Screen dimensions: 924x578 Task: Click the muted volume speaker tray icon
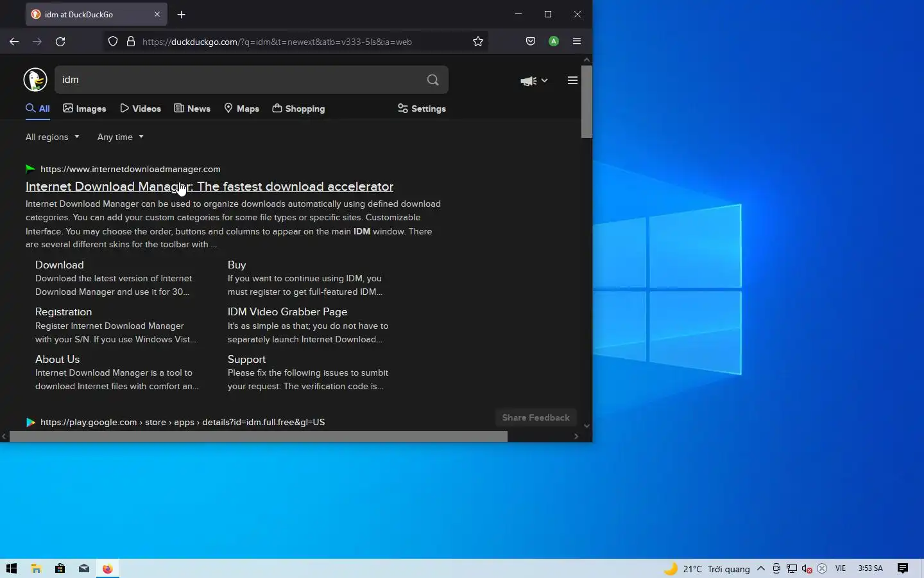coord(807,568)
